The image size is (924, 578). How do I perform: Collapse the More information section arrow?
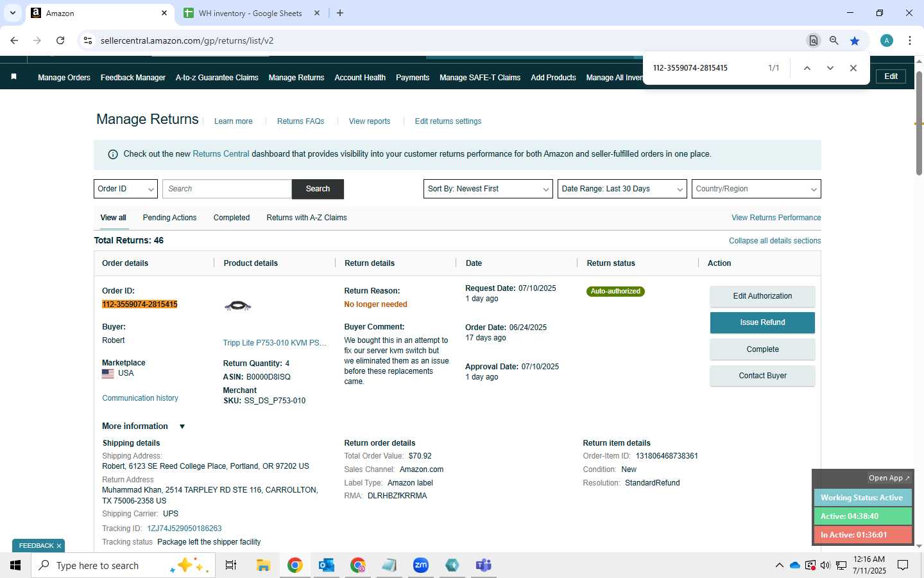182,426
